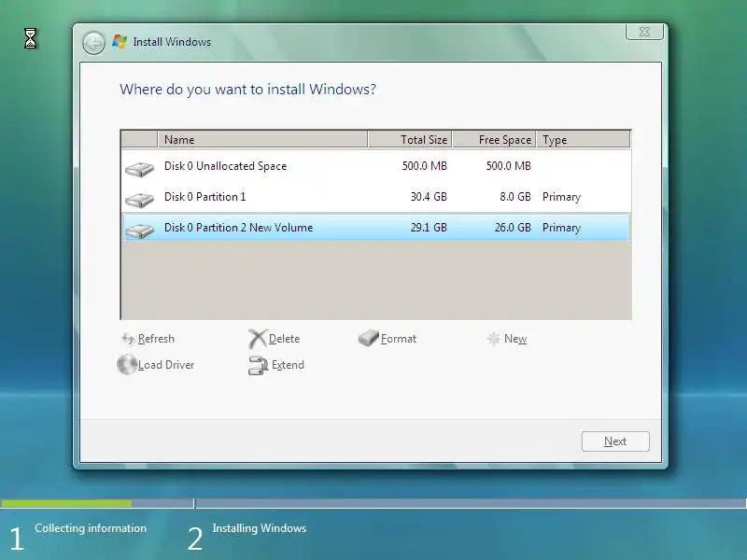Click drive icon for Partition 2 New Volume

pyautogui.click(x=139, y=231)
